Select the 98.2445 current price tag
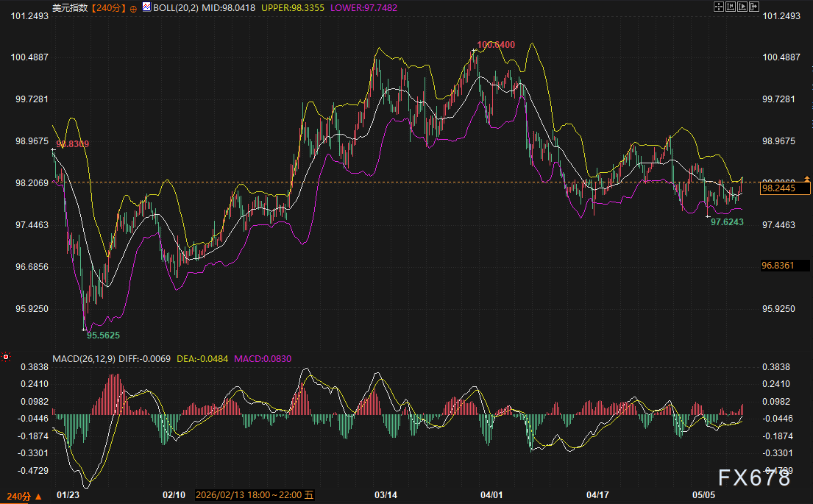Screen dimensions: 813x504 [785, 188]
